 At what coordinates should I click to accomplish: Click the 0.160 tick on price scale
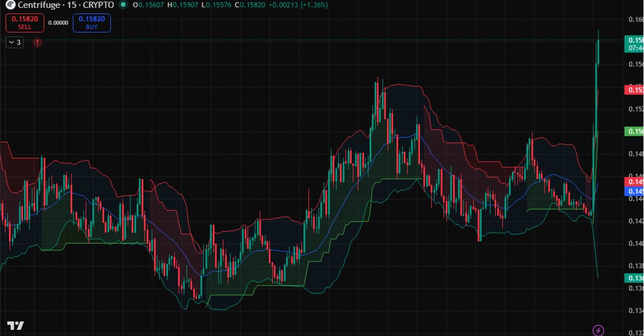(636, 20)
